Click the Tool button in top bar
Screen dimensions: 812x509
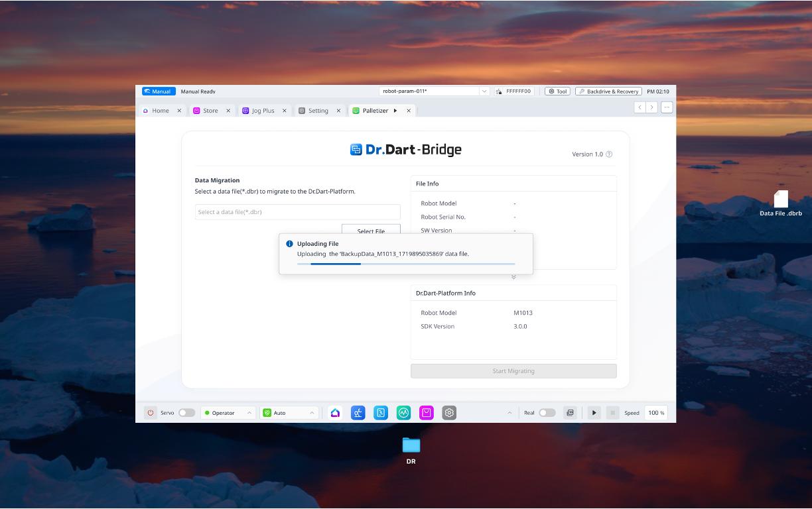pyautogui.click(x=557, y=91)
